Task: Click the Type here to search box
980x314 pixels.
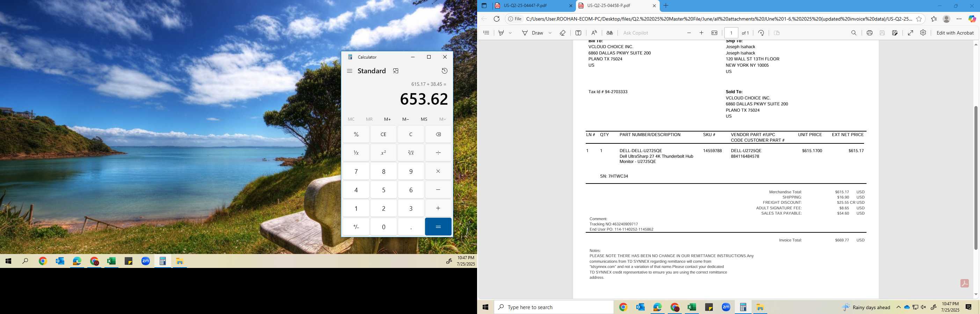Action: coord(554,307)
